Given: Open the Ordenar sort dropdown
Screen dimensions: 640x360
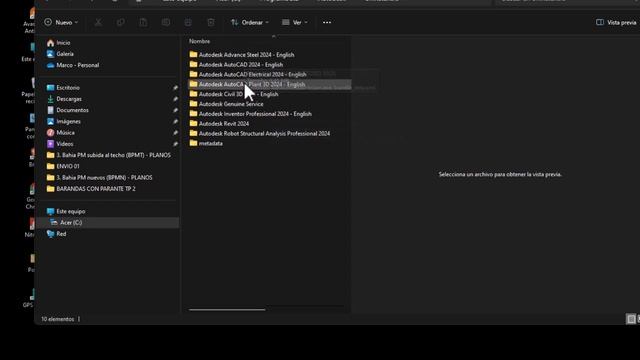Looking at the screenshot, I should tap(250, 22).
